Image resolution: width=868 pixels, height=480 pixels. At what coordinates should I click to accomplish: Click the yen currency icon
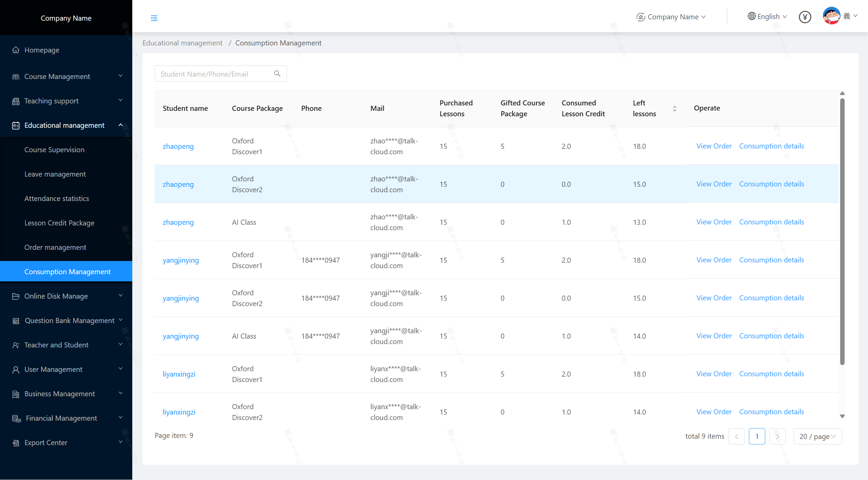coord(805,17)
